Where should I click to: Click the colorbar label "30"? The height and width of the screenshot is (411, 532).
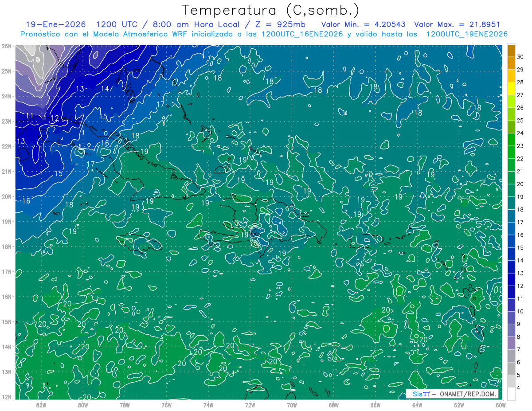[x=520, y=57]
